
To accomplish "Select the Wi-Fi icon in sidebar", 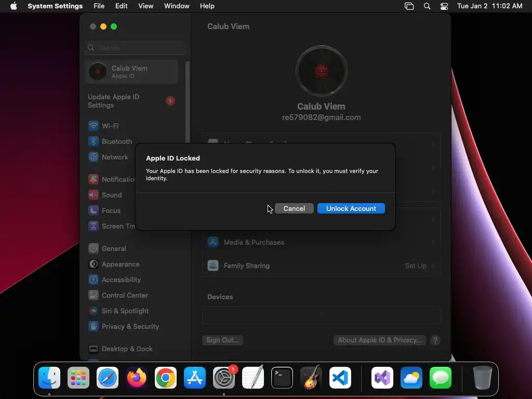I will (x=94, y=126).
